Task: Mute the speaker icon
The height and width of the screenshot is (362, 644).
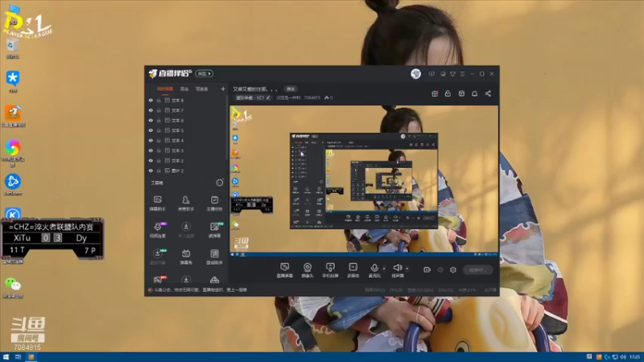Action: [x=397, y=269]
